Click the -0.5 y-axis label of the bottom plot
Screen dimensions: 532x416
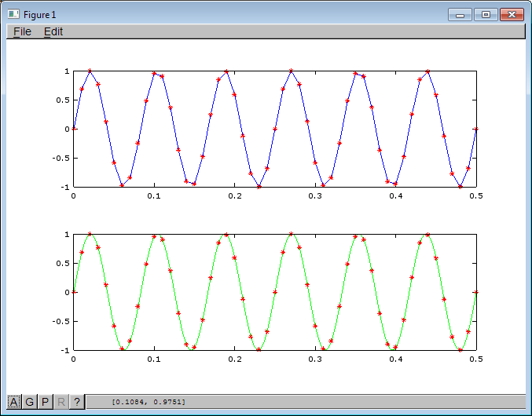(59, 321)
